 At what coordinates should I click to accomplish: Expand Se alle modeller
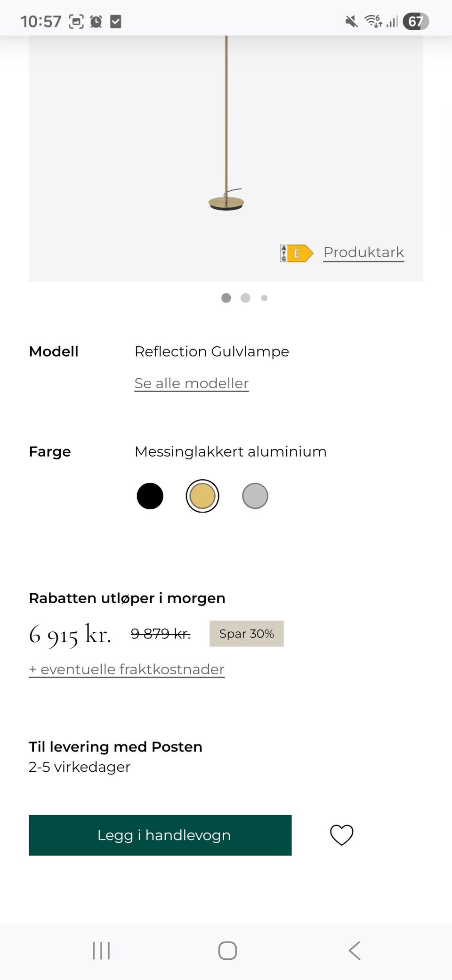[x=191, y=383]
